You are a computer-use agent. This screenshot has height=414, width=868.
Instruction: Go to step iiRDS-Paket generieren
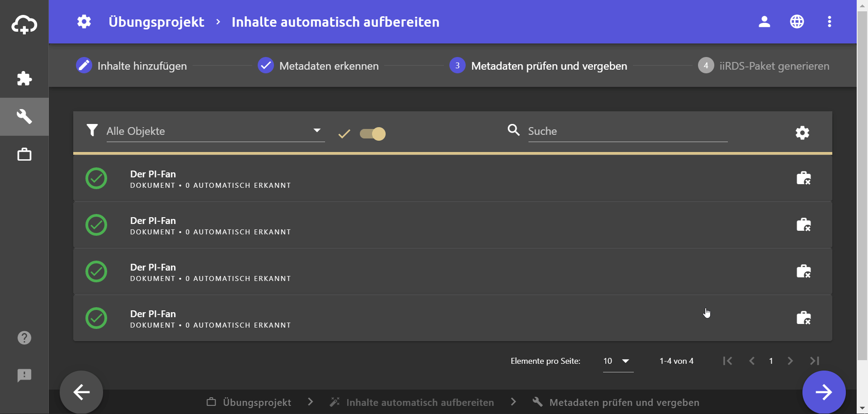click(x=764, y=66)
